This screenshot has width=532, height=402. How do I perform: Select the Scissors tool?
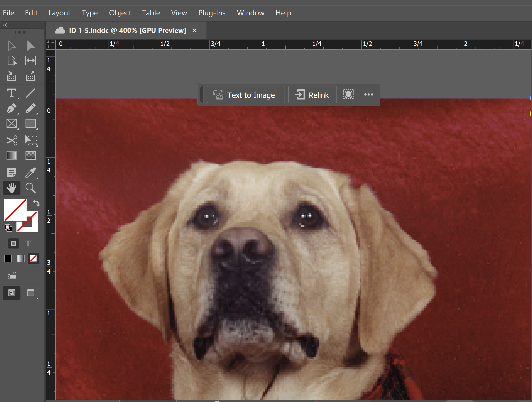click(12, 141)
